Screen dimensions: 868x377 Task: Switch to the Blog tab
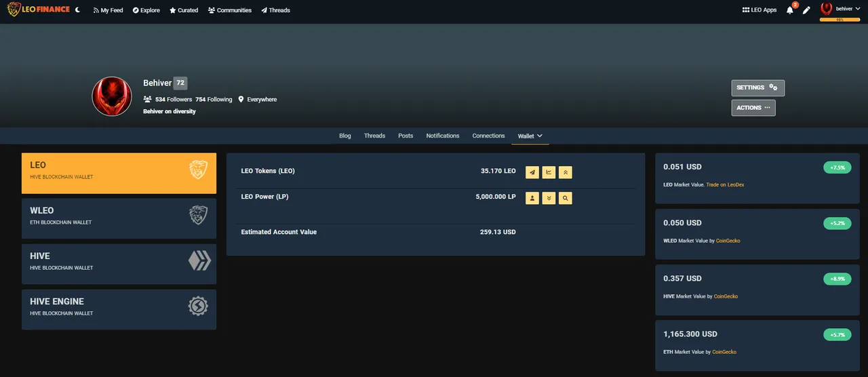coord(345,136)
